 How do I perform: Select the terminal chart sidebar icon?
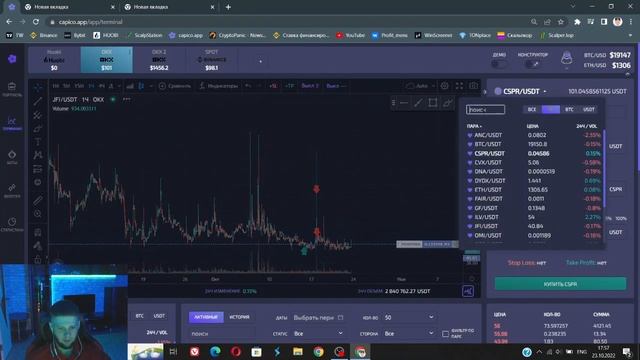pyautogui.click(x=12, y=121)
